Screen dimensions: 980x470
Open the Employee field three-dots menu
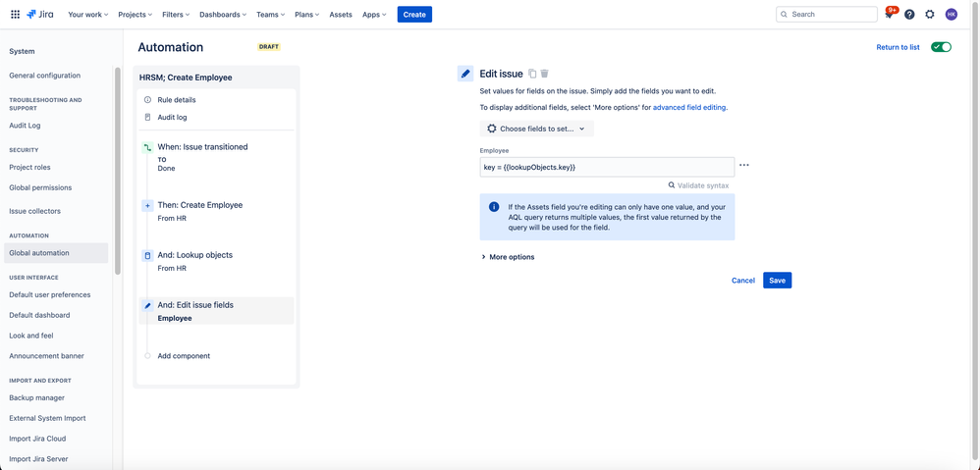(x=743, y=166)
